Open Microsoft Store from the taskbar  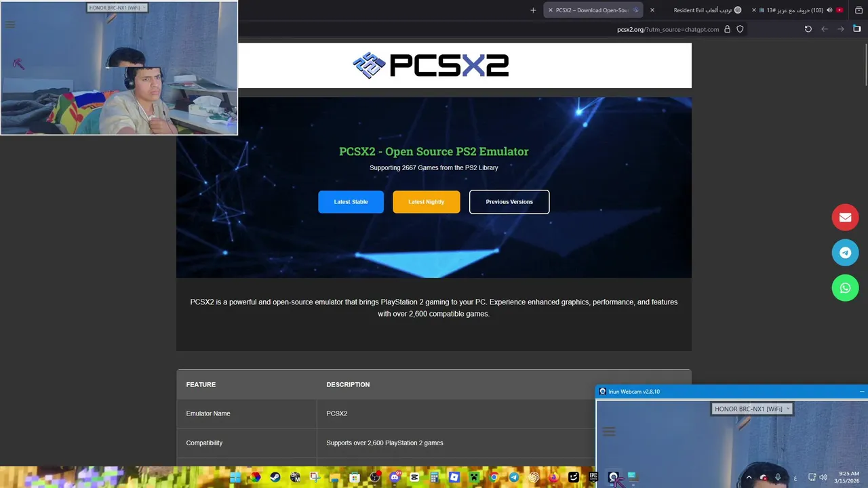click(x=354, y=478)
